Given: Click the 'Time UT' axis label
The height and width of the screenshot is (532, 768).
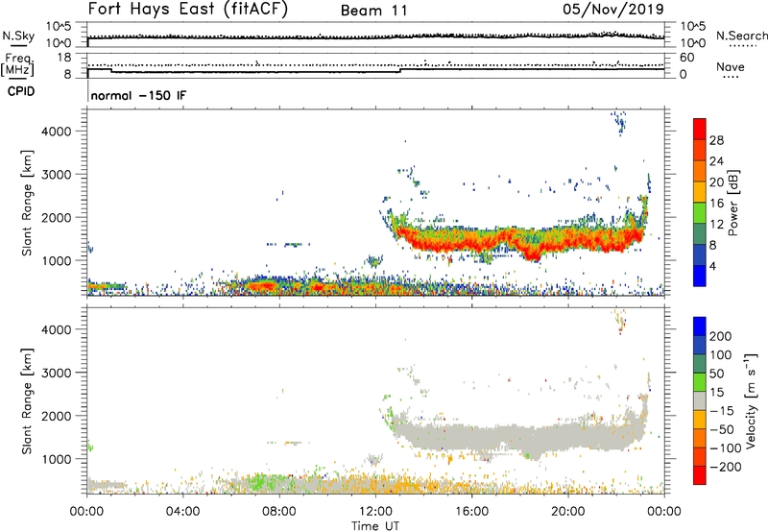Looking at the screenshot, I should coord(375,526).
